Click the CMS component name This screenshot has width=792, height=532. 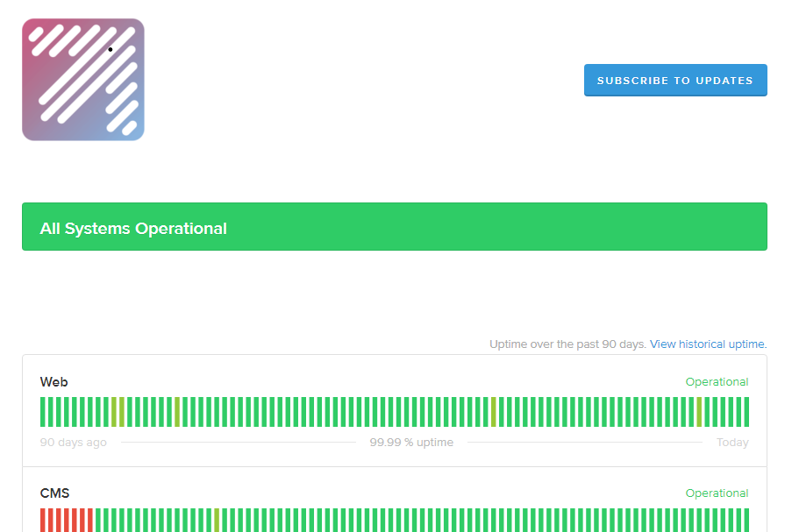click(x=54, y=493)
